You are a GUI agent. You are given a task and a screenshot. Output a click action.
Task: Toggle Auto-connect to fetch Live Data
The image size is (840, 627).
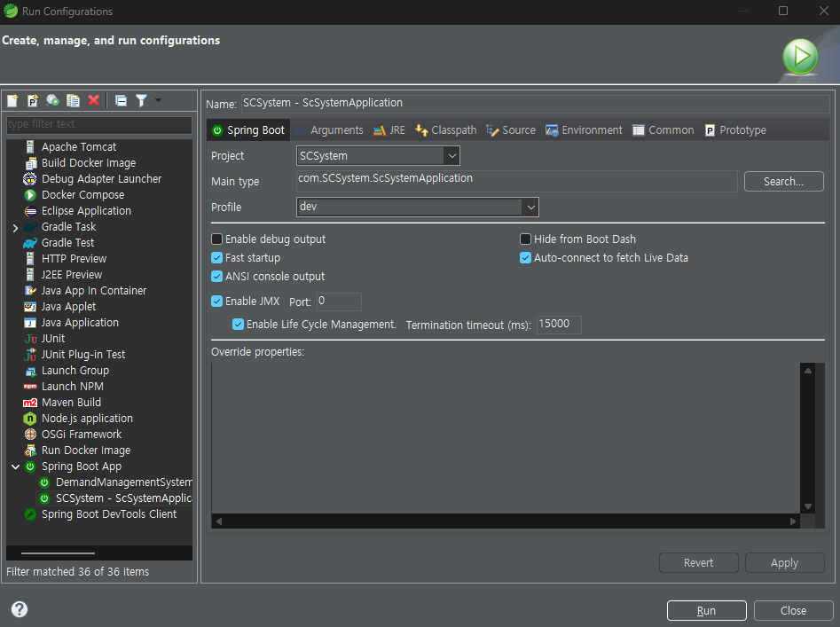(x=525, y=258)
